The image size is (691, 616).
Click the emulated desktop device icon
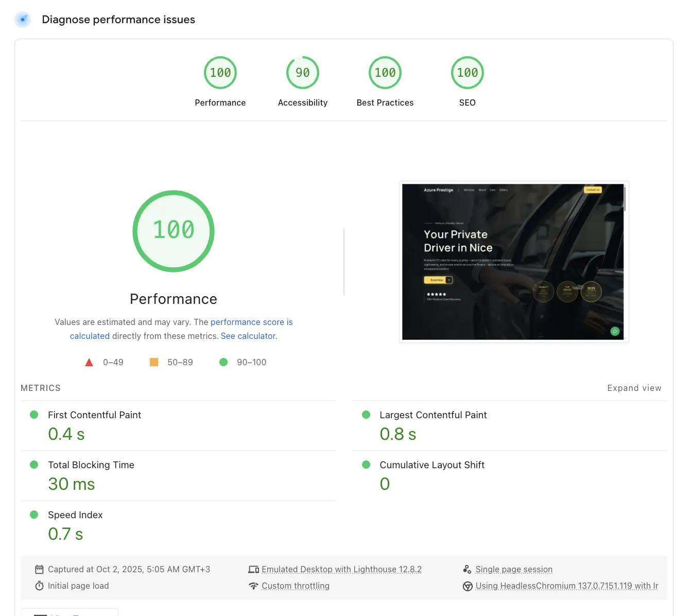(253, 569)
